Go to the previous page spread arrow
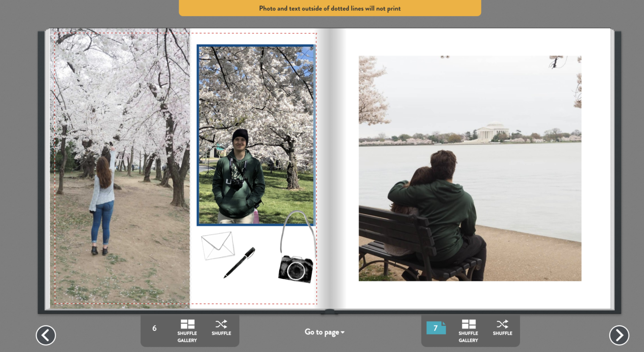 (x=46, y=335)
